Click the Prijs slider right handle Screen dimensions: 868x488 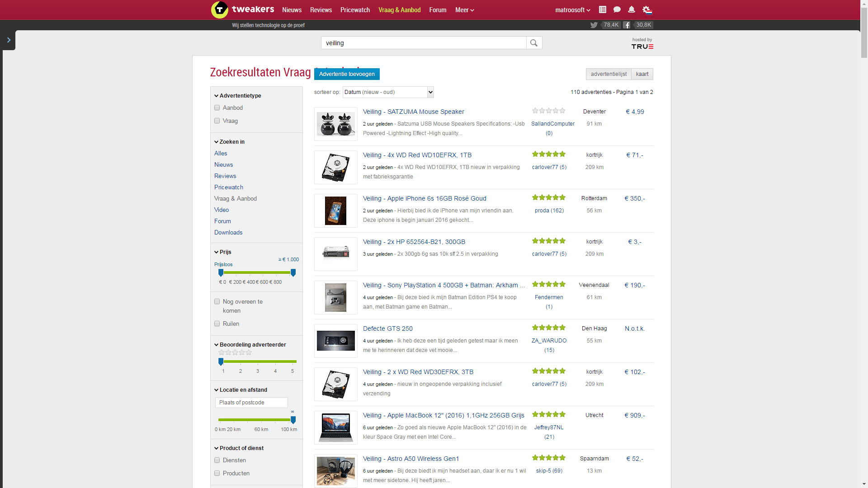[x=293, y=272]
